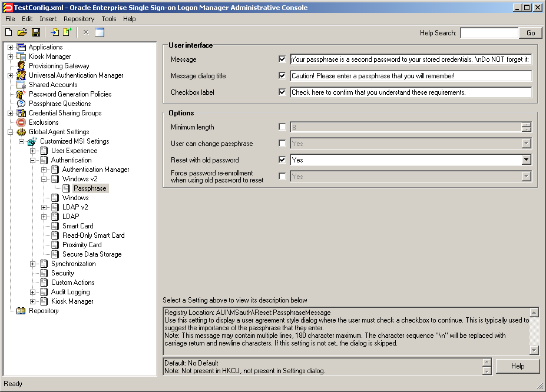Uncheck the Checkbox label checkbox
The image size is (546, 392).
pyautogui.click(x=282, y=92)
